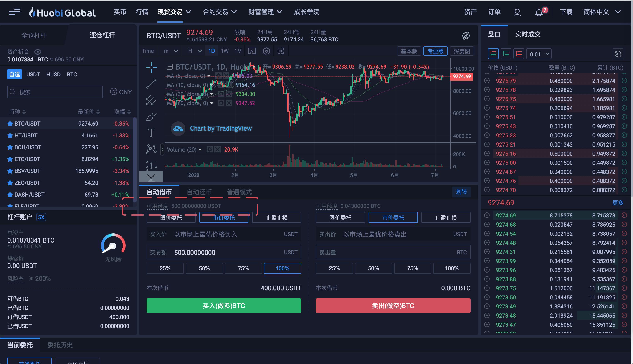Screen dimensions: 633x364
Task: Select 50% of BTC for selling
Action: click(x=373, y=268)
